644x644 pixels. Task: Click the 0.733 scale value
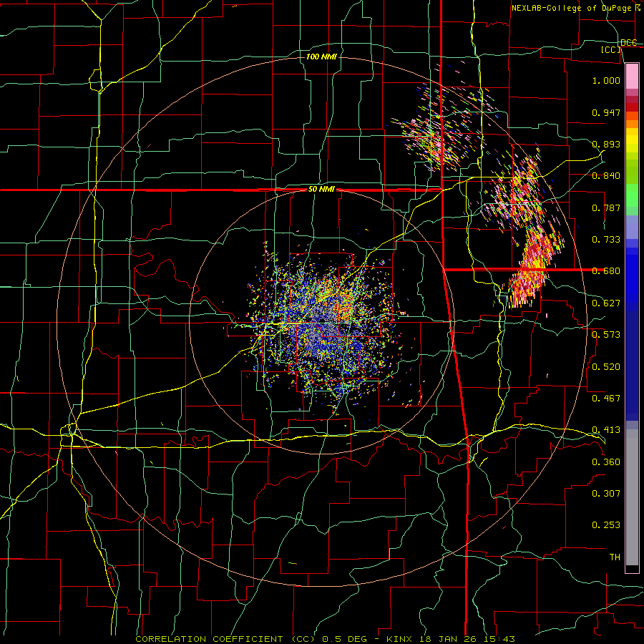pos(606,240)
